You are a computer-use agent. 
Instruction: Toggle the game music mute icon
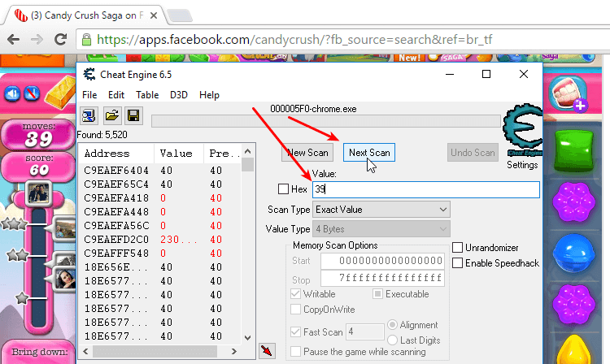tap(32, 93)
